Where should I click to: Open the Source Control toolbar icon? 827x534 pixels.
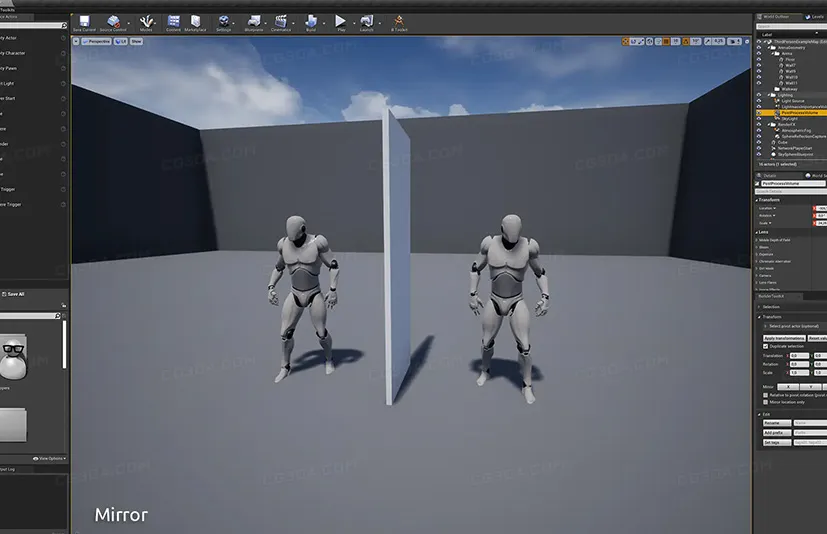(113, 23)
